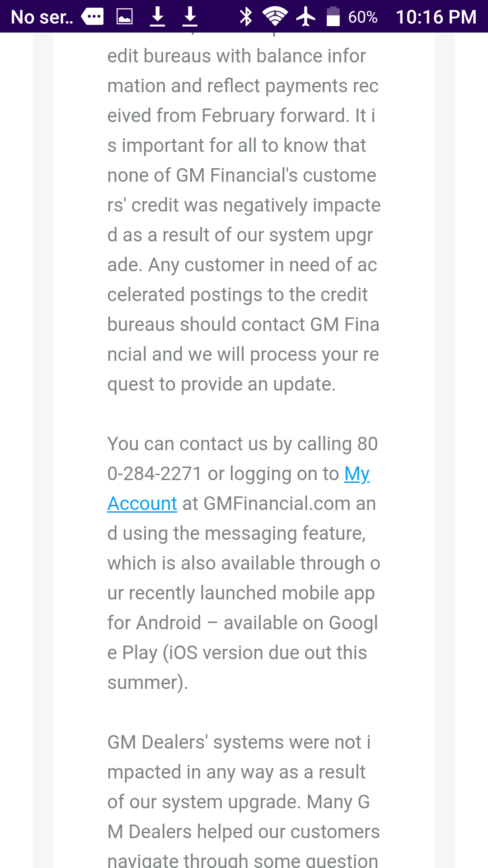Tap the battery level icon

coord(333,17)
